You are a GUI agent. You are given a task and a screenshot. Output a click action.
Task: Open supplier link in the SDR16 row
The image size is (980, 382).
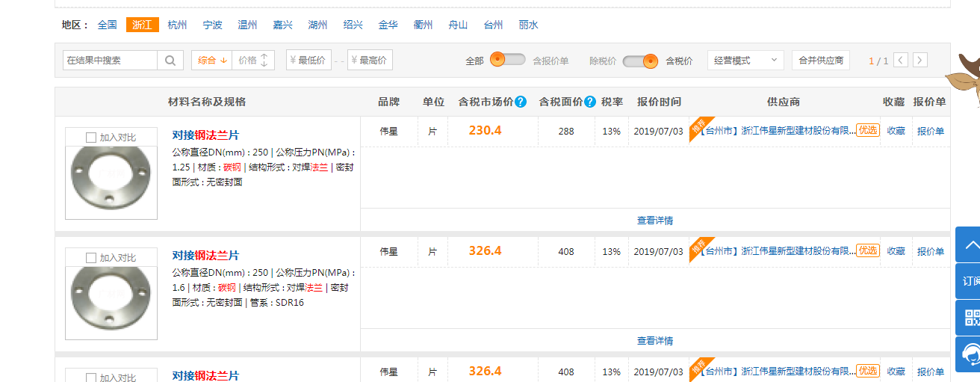tap(778, 251)
